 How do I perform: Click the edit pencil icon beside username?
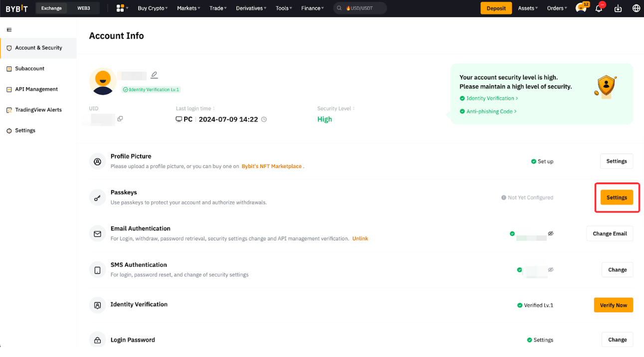(154, 75)
